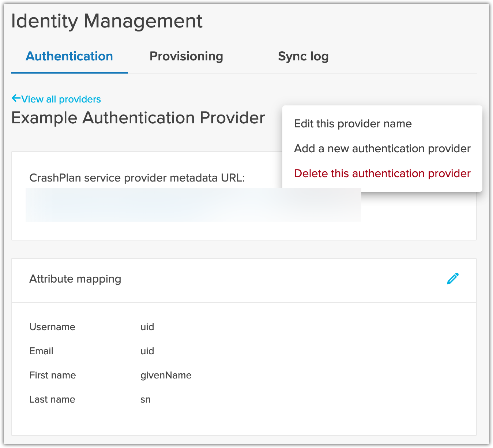The width and height of the screenshot is (493, 448).
Task: Click the pencil edit icon for Attribute mapping
Action: [452, 279]
